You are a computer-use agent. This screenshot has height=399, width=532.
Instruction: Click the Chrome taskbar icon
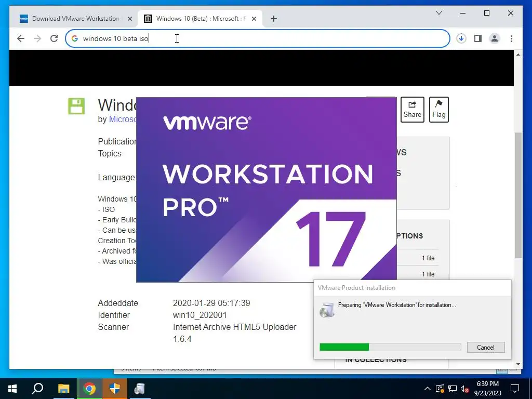tap(89, 389)
